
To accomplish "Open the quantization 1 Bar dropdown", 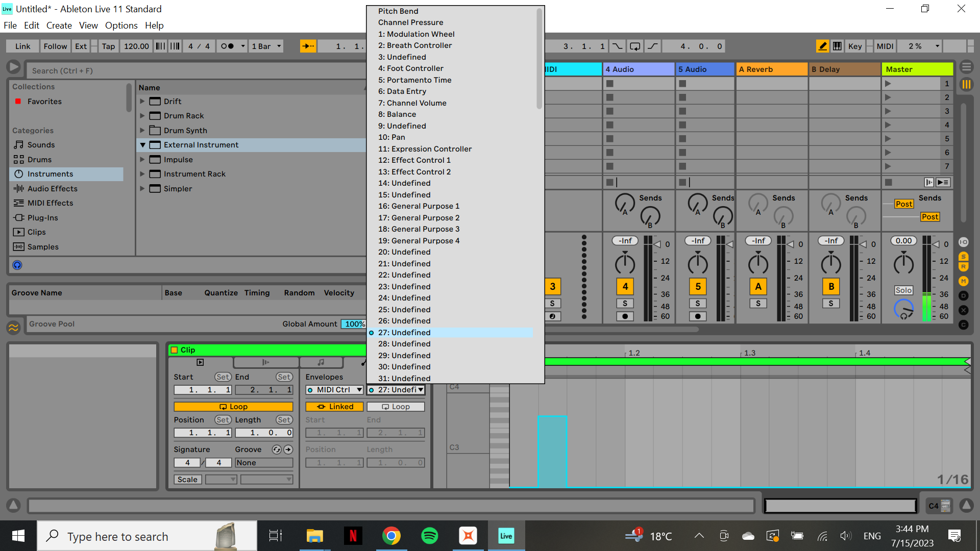I will point(266,46).
